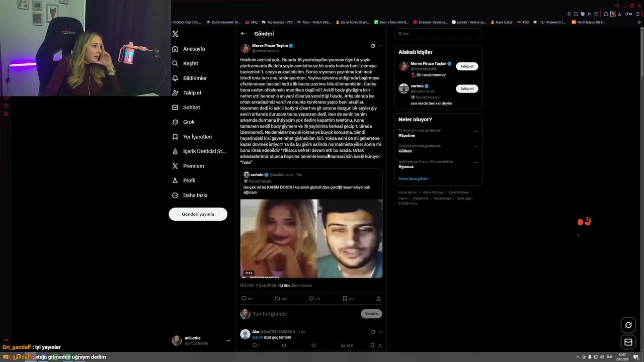Click the Yer İşaretleri bookmark icon

pos(175,137)
